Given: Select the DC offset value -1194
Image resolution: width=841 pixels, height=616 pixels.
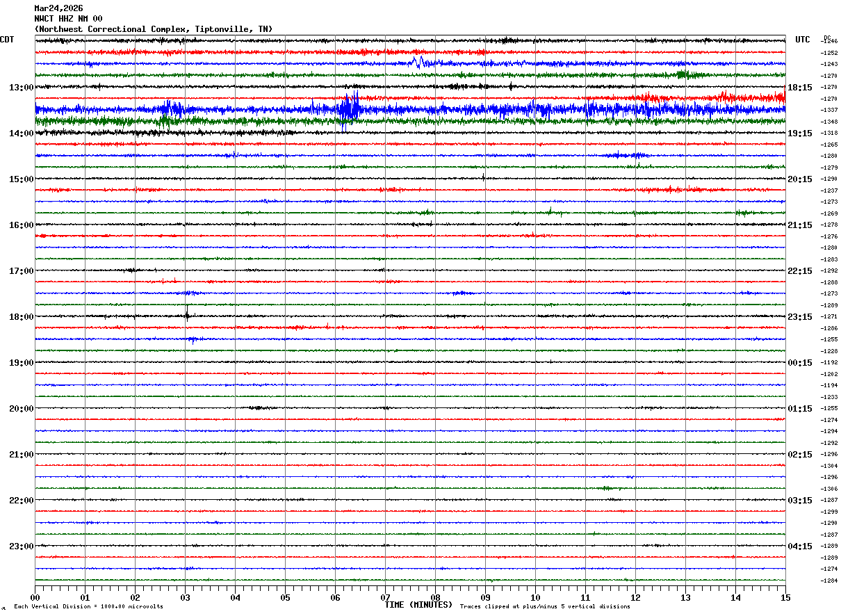Looking at the screenshot, I should coord(828,385).
